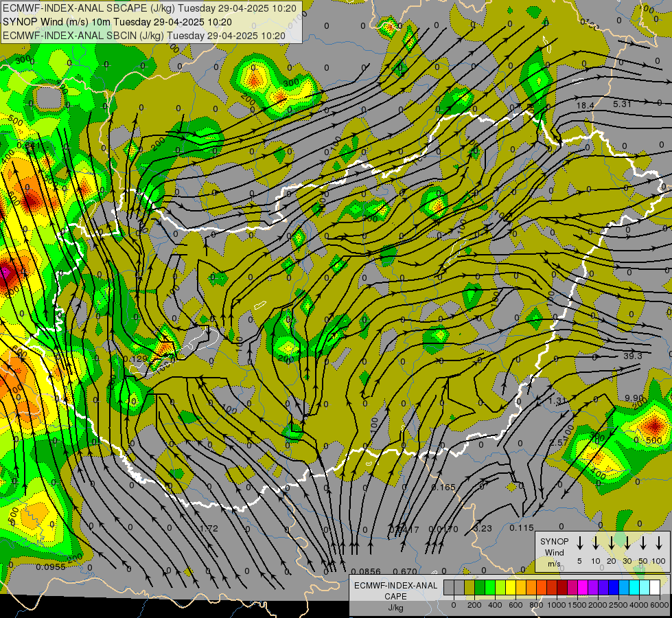Click the 0.115 value on the map
The width and height of the screenshot is (672, 618).
point(522,528)
